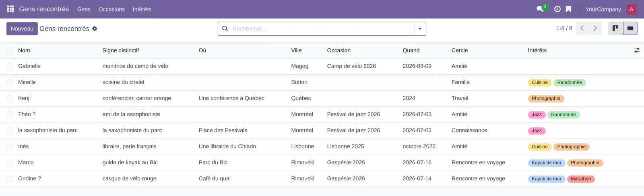This screenshot has width=644, height=196.
Task: Open the YourCompany company switcher
Action: coord(603,9)
